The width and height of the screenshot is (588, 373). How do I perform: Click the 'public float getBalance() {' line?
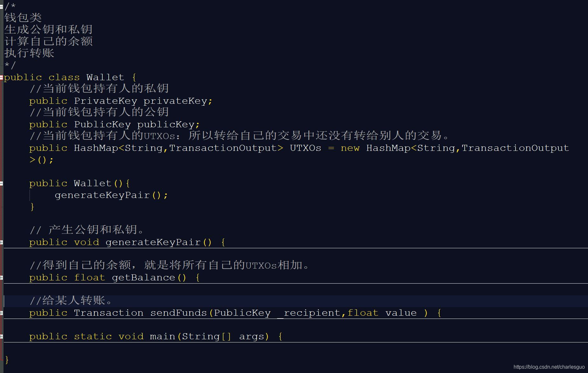[x=115, y=278]
